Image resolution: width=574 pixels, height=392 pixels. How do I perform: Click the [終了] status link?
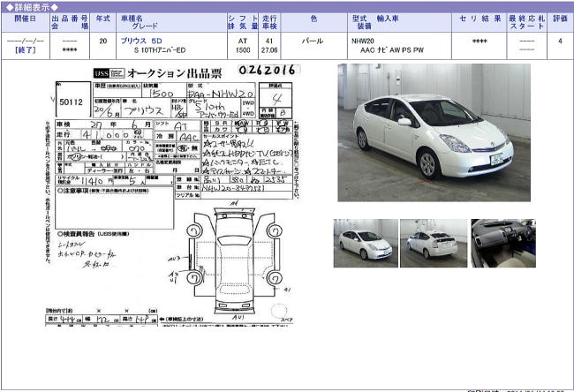point(26,50)
